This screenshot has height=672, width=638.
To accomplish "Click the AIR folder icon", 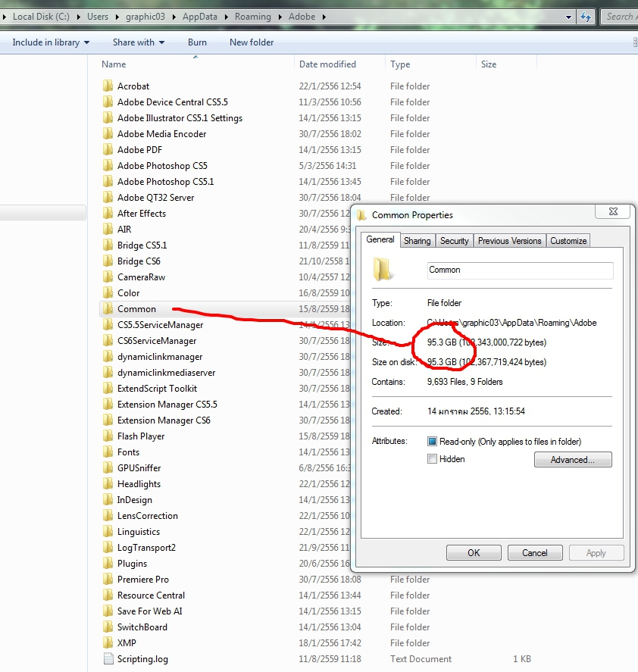I will [x=108, y=229].
